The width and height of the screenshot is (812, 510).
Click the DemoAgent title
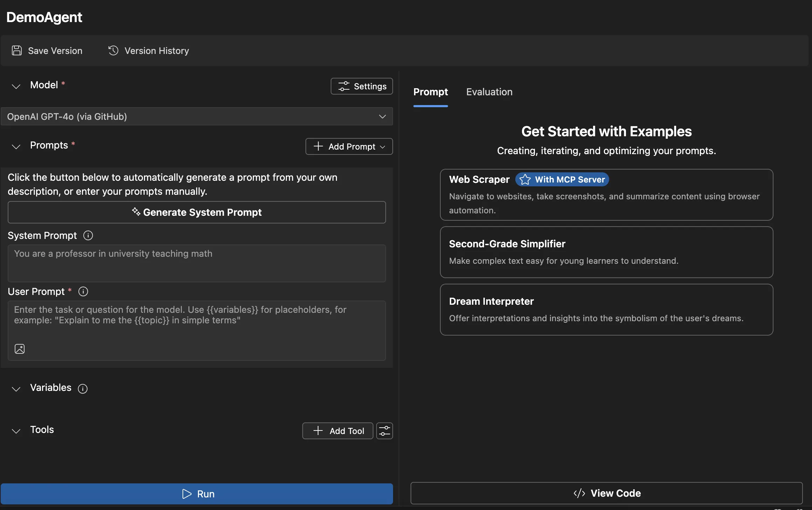44,17
